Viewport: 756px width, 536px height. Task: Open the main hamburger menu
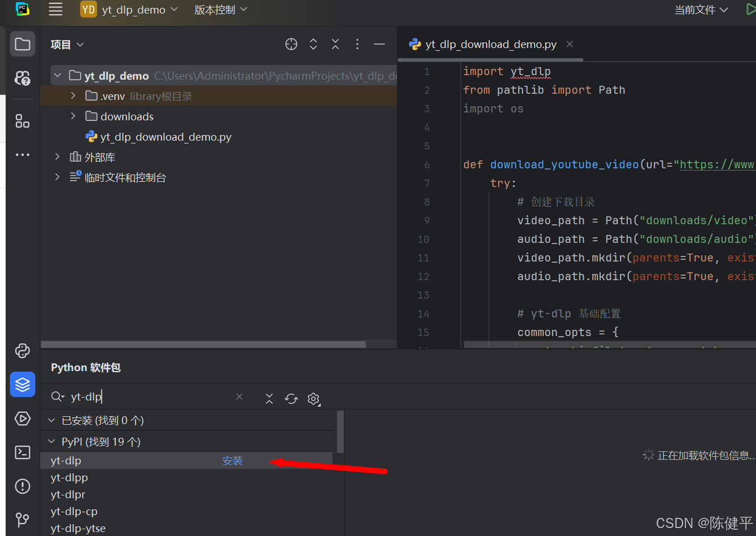pyautogui.click(x=55, y=10)
